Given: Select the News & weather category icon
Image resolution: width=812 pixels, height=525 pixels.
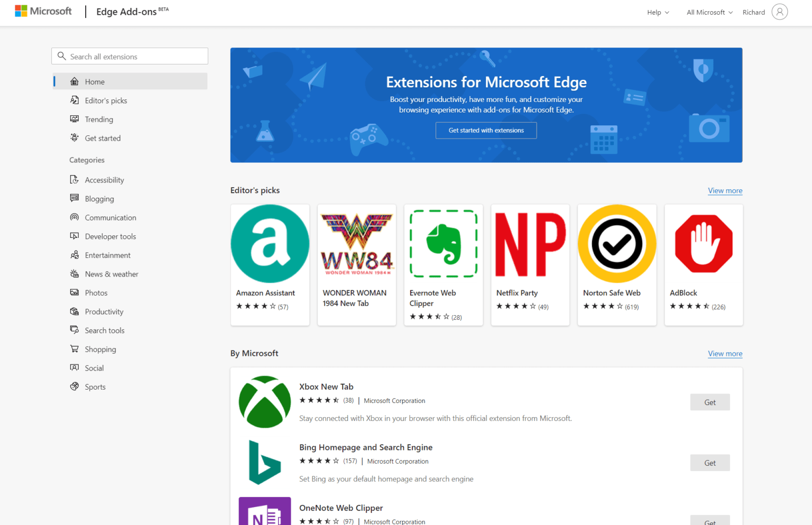Looking at the screenshot, I should (x=75, y=274).
